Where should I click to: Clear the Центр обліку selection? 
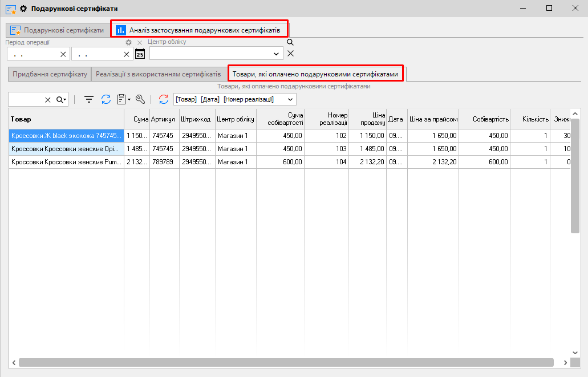tap(290, 54)
